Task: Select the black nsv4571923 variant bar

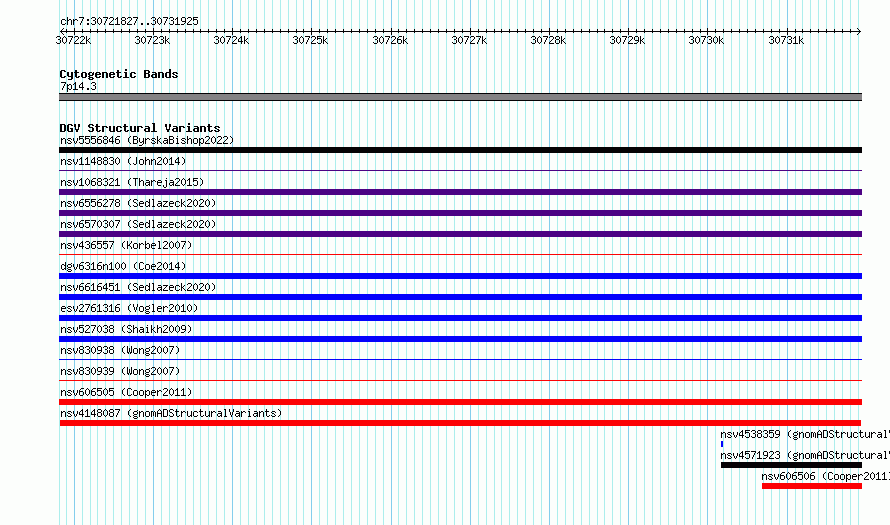Action: tap(791, 465)
